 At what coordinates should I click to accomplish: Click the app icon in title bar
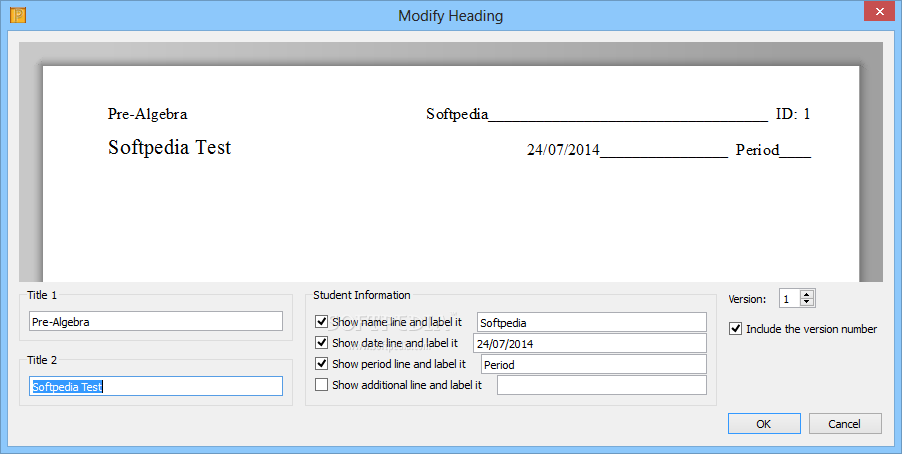point(18,15)
